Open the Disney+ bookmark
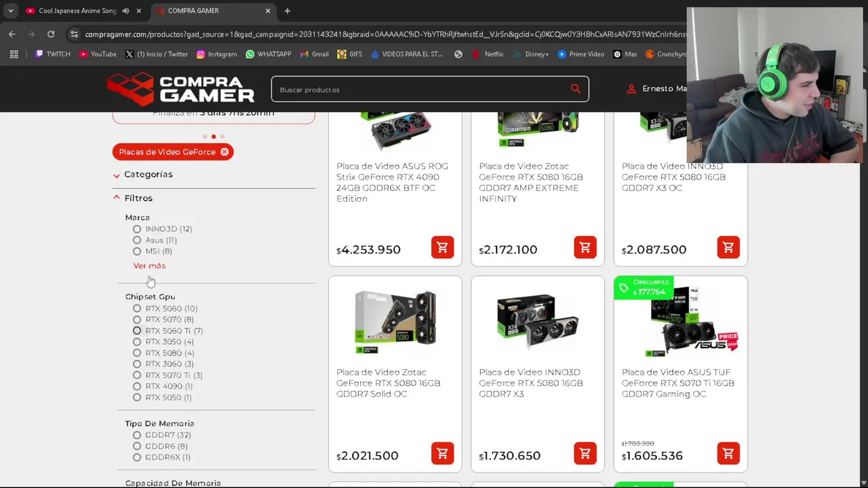868x488 pixels. 531,54
